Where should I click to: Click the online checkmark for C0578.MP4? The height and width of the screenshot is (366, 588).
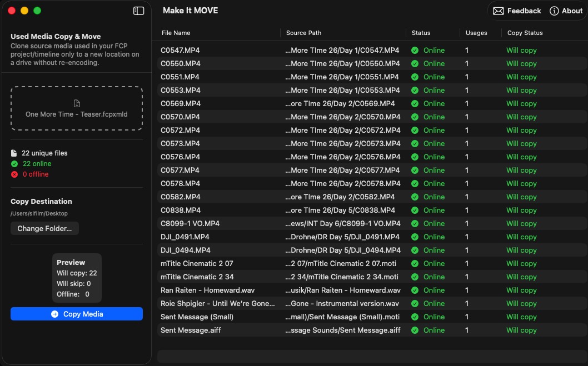[415, 184]
